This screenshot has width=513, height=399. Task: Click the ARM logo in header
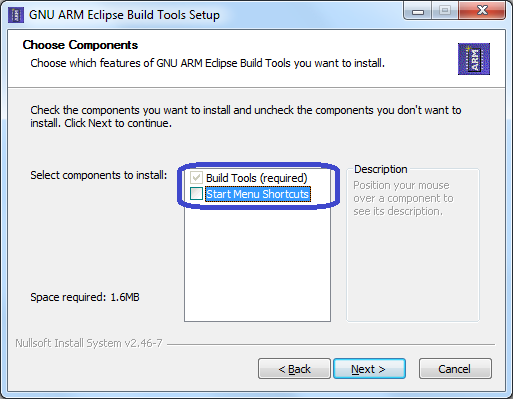(474, 59)
